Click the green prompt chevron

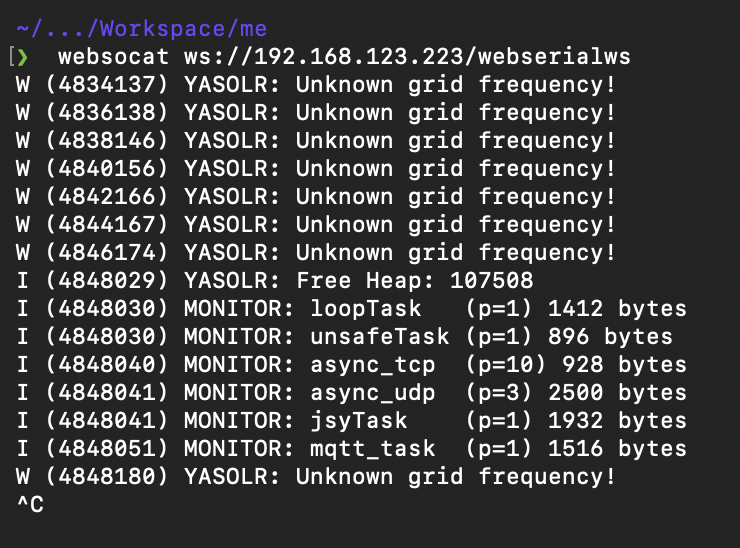tap(23, 57)
